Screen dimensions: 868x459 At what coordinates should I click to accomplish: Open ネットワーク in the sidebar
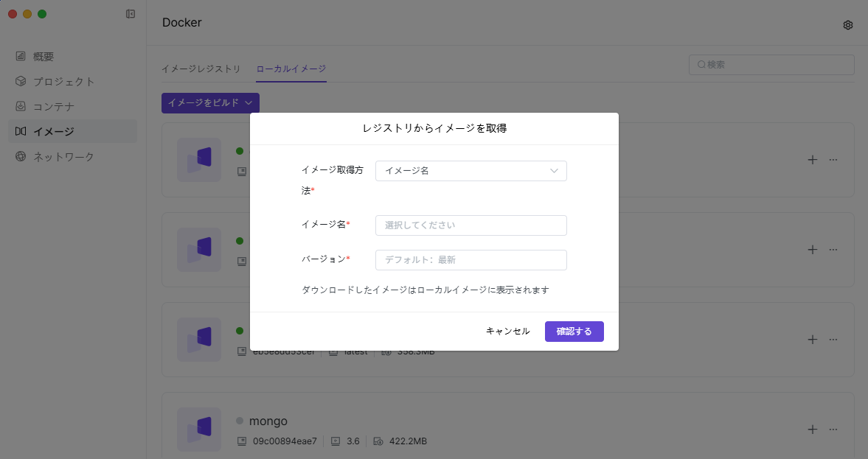click(63, 157)
